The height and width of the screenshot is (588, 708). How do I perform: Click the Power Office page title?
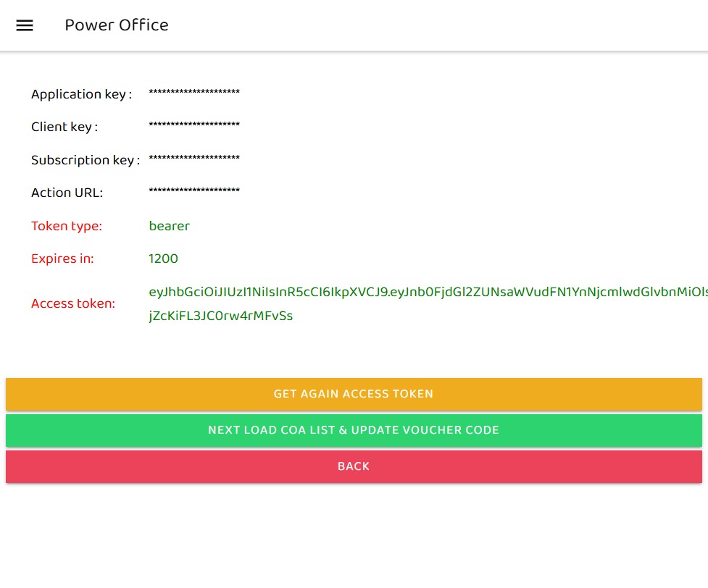click(117, 25)
